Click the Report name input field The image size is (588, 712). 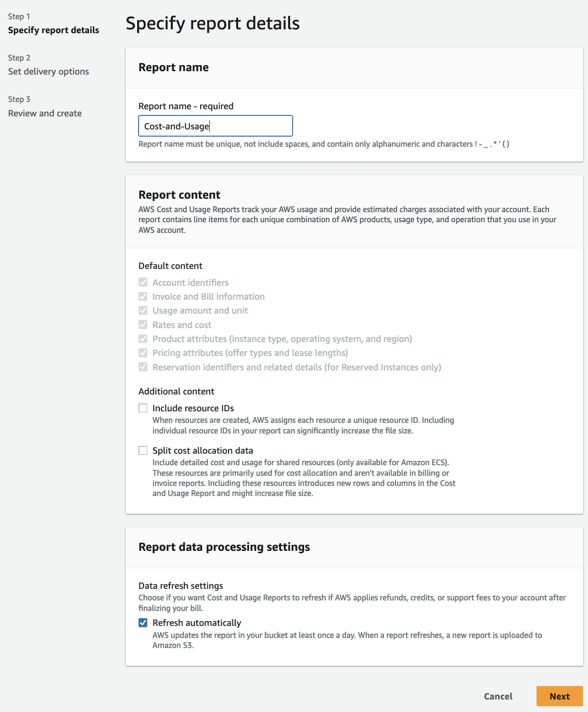216,126
